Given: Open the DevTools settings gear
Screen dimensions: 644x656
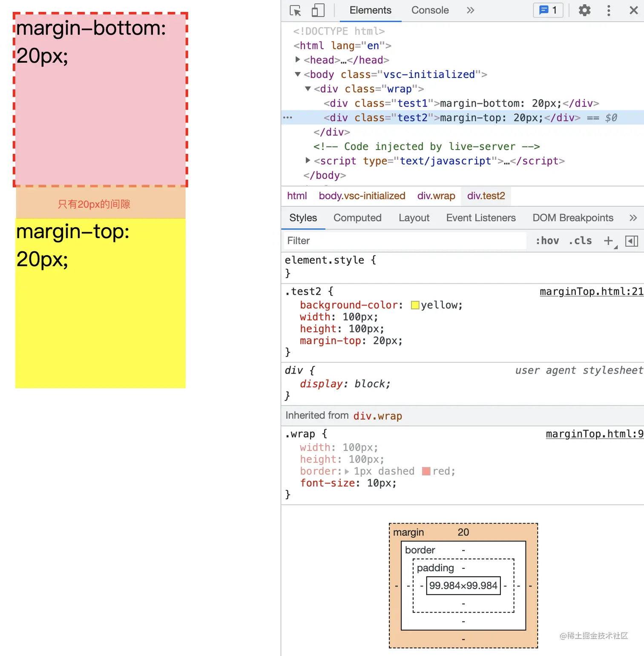Looking at the screenshot, I should coord(584,10).
